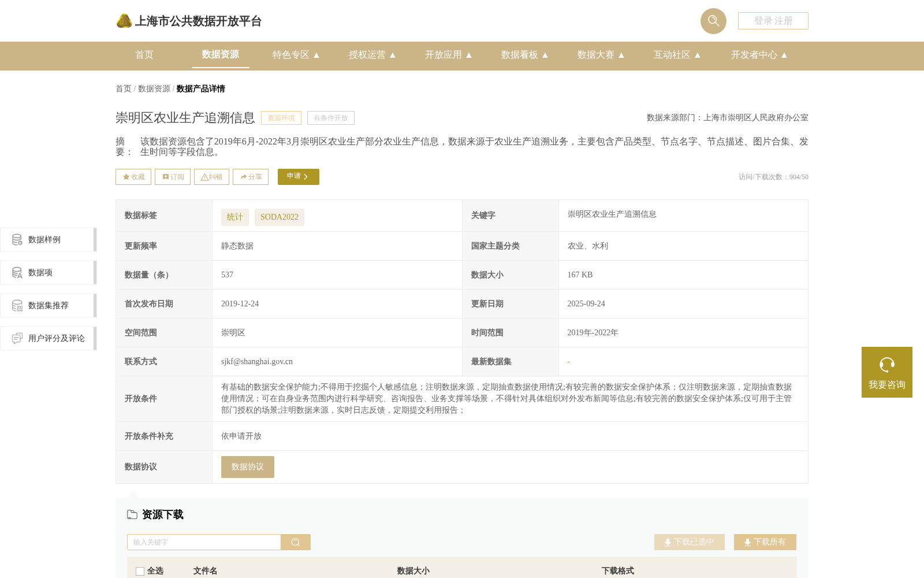Viewport: 924px width, 578px height.
Task: Click contact email sjkf@shanghai.gov.cn
Action: pos(257,362)
